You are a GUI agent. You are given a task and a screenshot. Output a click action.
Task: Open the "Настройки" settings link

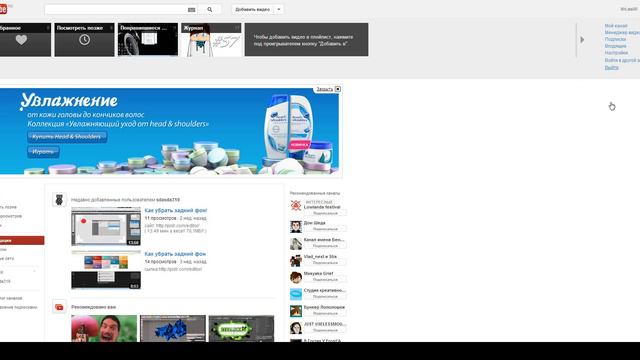click(x=616, y=53)
